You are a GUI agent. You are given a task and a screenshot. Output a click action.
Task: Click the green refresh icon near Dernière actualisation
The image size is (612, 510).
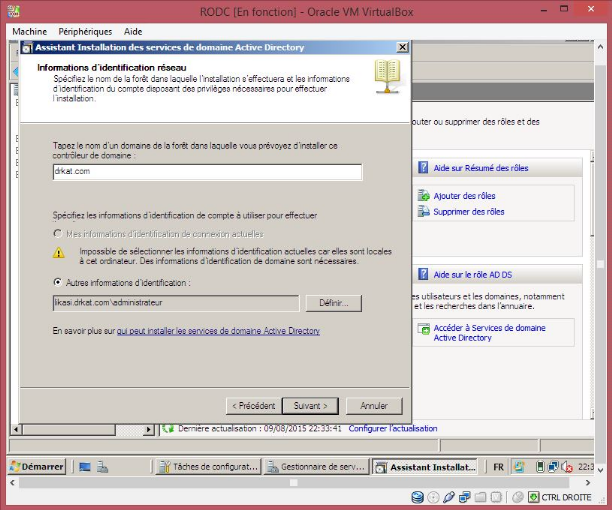click(168, 428)
